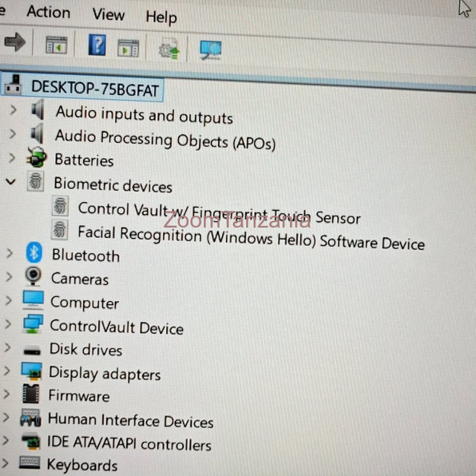
Task: Expand the Disk drives category
Action: pyautogui.click(x=8, y=347)
